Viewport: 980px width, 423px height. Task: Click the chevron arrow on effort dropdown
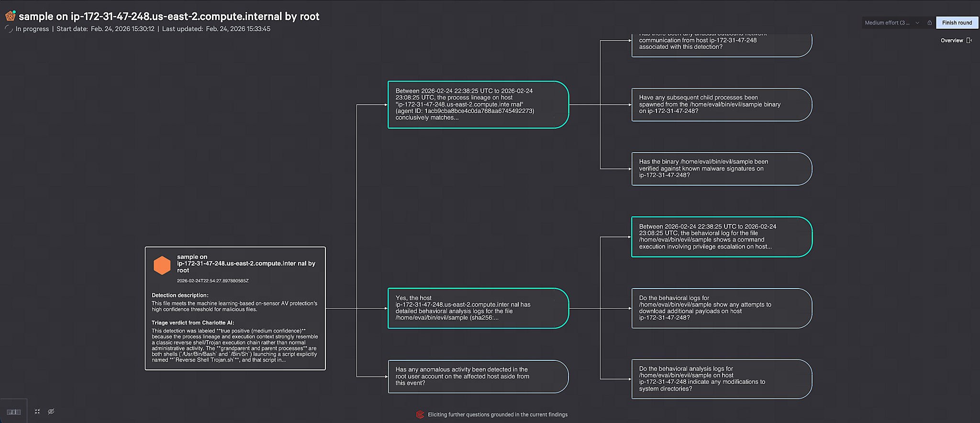(x=917, y=22)
